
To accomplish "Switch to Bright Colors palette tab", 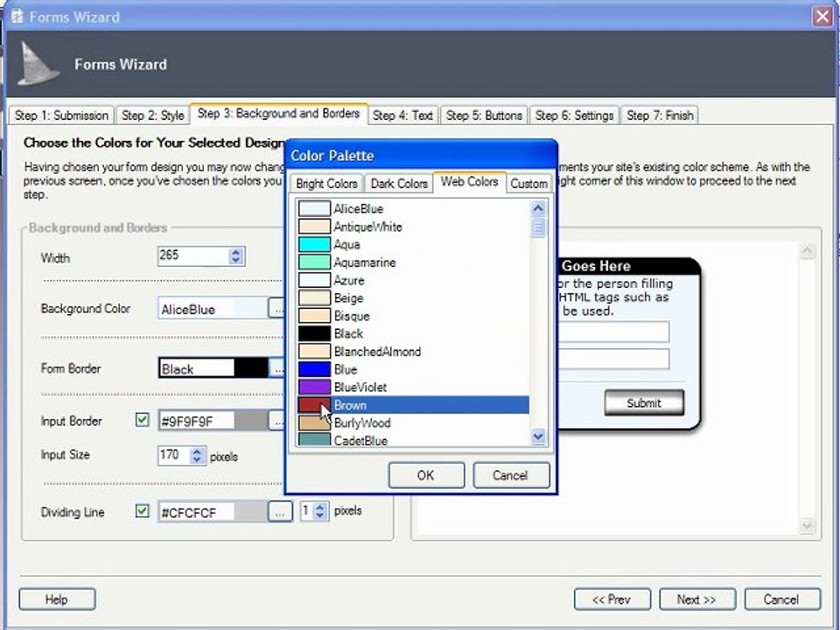I will pos(326,183).
